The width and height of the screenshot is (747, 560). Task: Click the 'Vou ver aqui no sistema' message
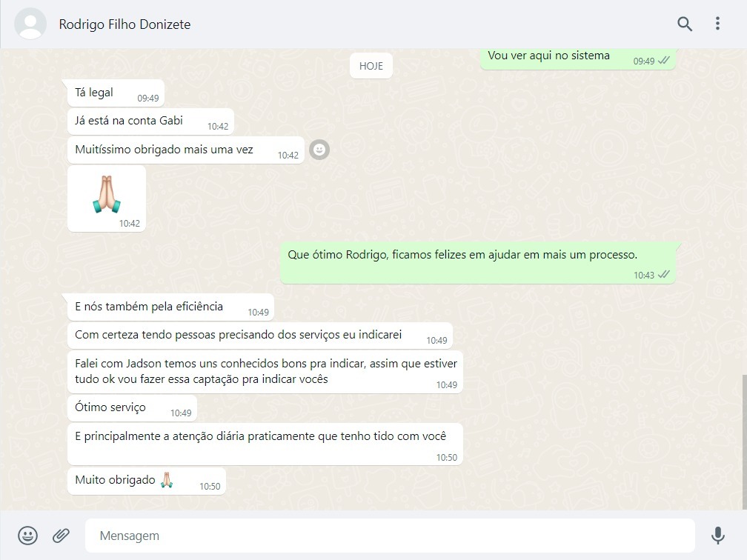pyautogui.click(x=577, y=57)
